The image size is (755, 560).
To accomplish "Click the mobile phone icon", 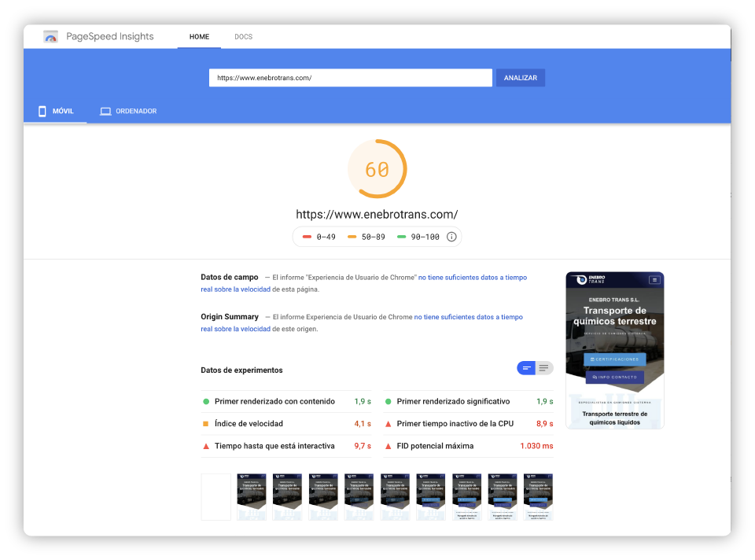I will coord(42,111).
